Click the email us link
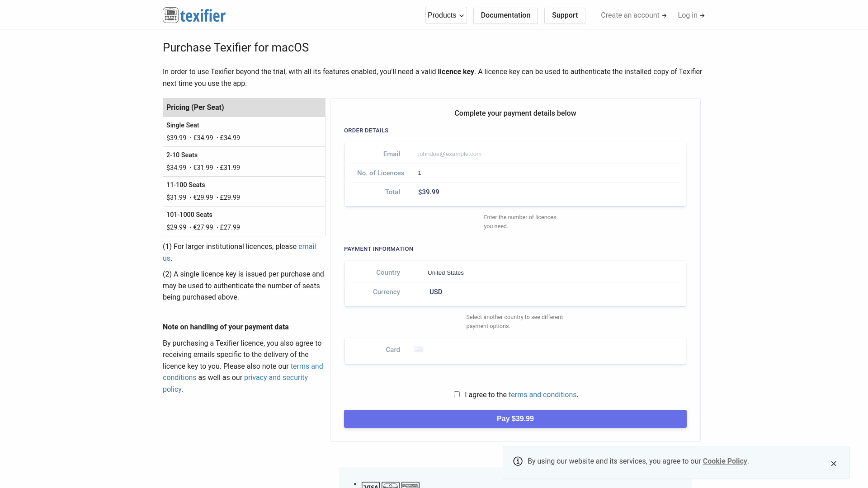Image resolution: width=868 pixels, height=488 pixels. (239, 252)
